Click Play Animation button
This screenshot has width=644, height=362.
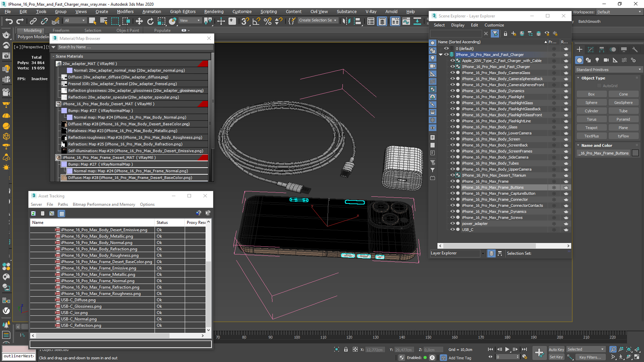click(507, 349)
